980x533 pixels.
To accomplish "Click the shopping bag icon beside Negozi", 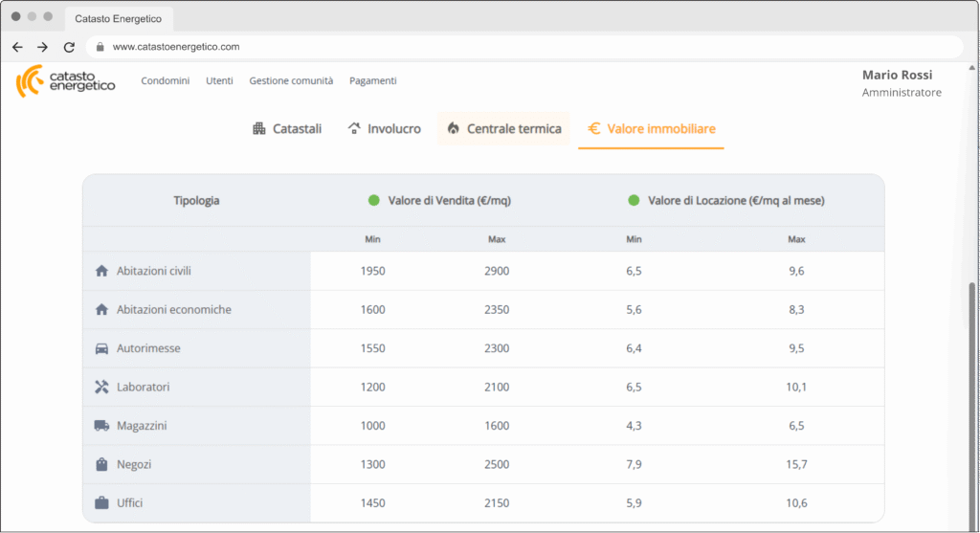I will (x=102, y=464).
